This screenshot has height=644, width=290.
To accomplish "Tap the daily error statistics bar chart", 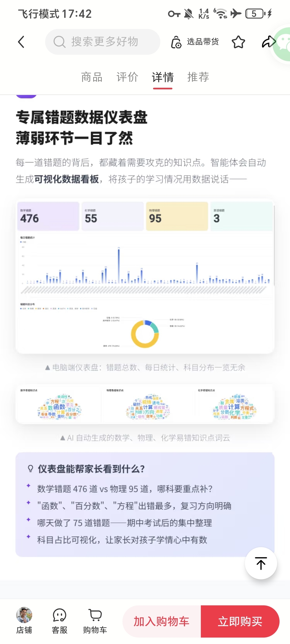I will pos(145,266).
